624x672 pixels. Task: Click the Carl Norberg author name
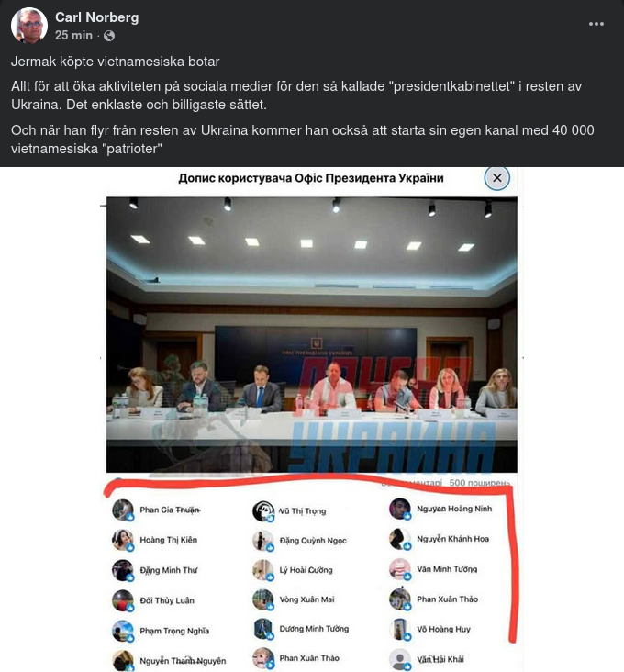tap(96, 17)
